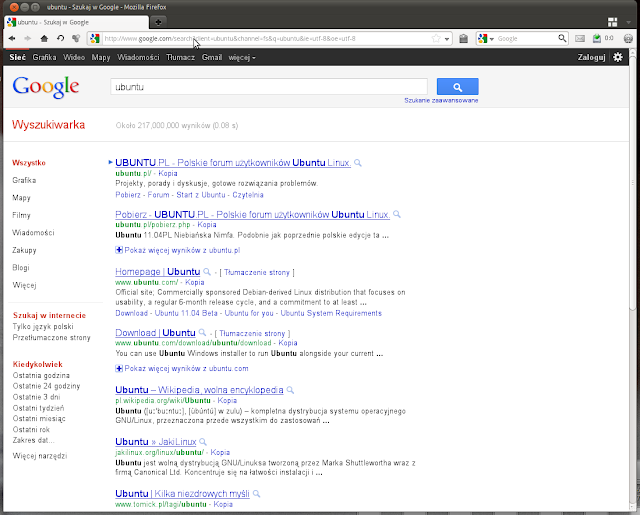Image resolution: width=640 pixels, height=515 pixels.
Task: Filter by 'Ostatnie 24 godziny'
Action: [x=46, y=386]
